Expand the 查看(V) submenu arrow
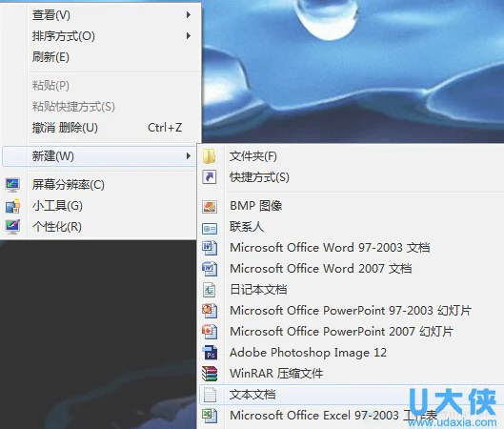The image size is (504, 429). (189, 15)
